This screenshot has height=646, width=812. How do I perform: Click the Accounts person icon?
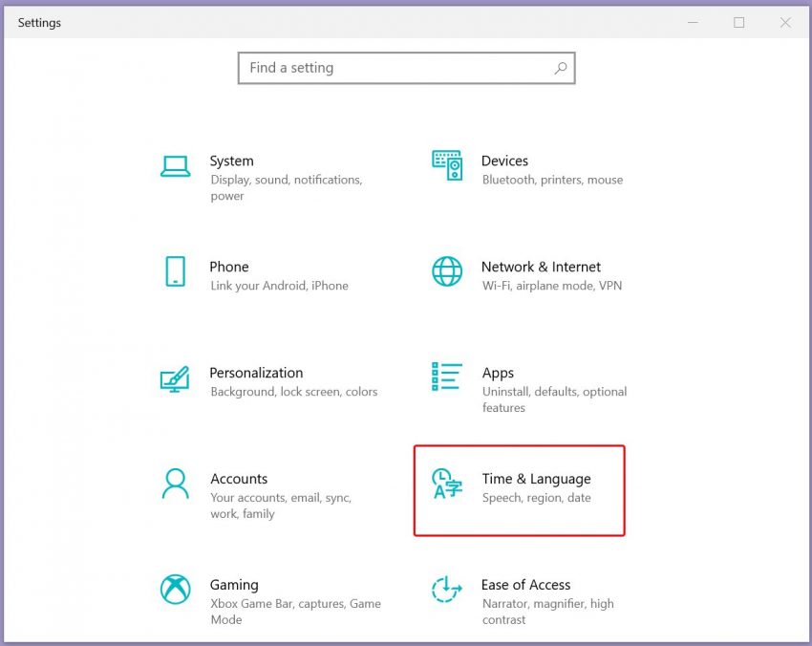175,484
